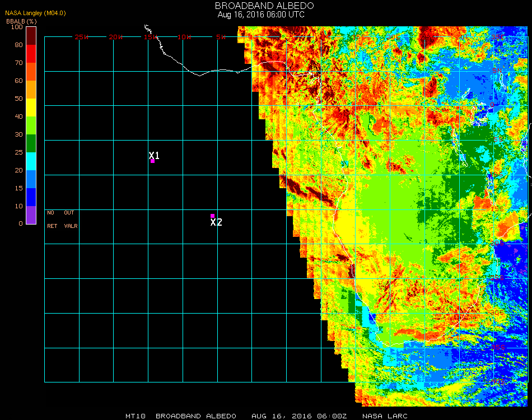Click the 15W longitude label
Image resolution: width=532 pixels, height=420 pixels.
click(151, 37)
